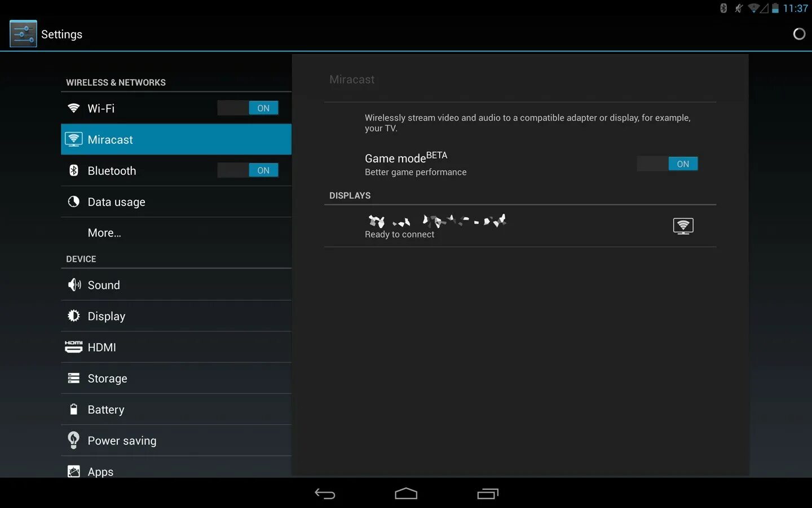Click the muted sound status bar icon
The image size is (812, 508).
(x=738, y=8)
